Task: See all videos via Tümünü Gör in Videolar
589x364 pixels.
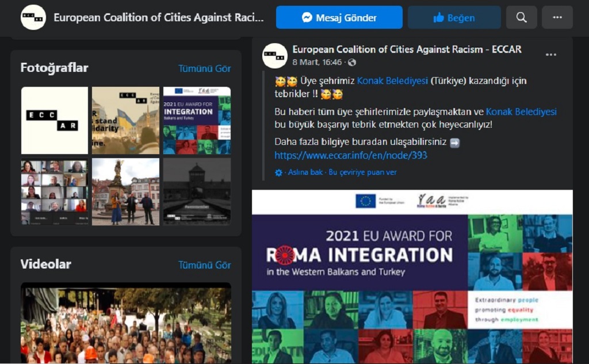Action: (x=204, y=265)
